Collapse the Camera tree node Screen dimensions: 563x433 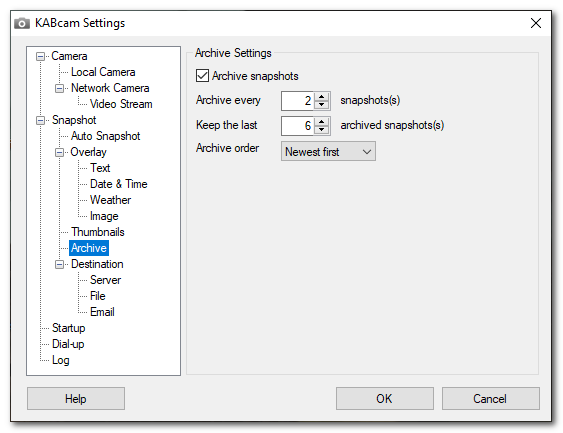click(41, 56)
